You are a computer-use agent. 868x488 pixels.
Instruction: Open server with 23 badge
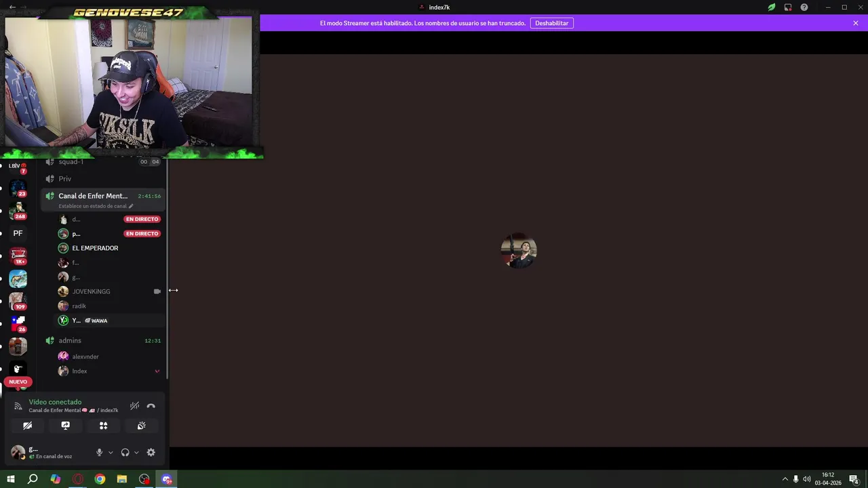click(18, 188)
